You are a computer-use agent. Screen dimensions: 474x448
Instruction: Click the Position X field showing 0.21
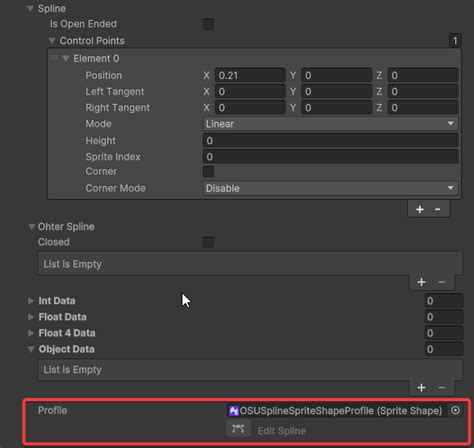(x=250, y=75)
